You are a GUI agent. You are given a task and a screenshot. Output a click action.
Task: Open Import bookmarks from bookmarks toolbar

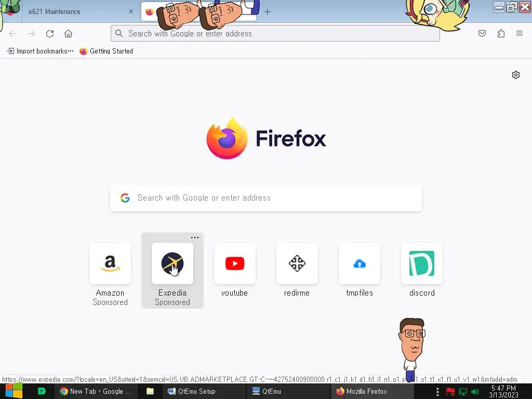pyautogui.click(x=40, y=51)
